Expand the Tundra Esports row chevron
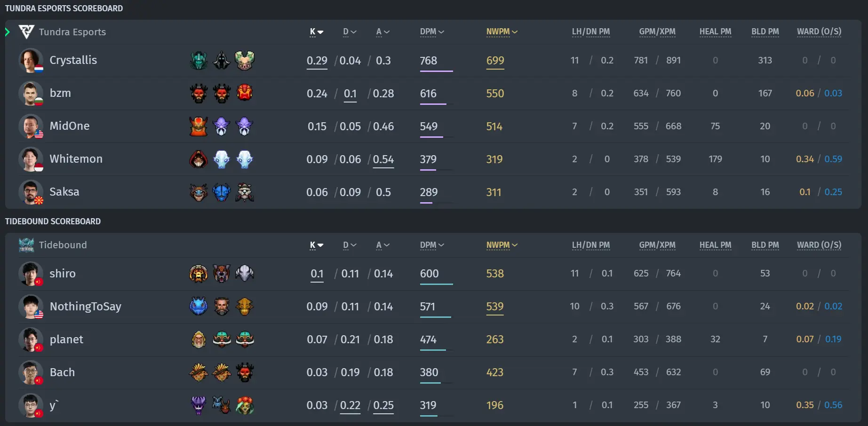The image size is (868, 426). pyautogui.click(x=8, y=32)
